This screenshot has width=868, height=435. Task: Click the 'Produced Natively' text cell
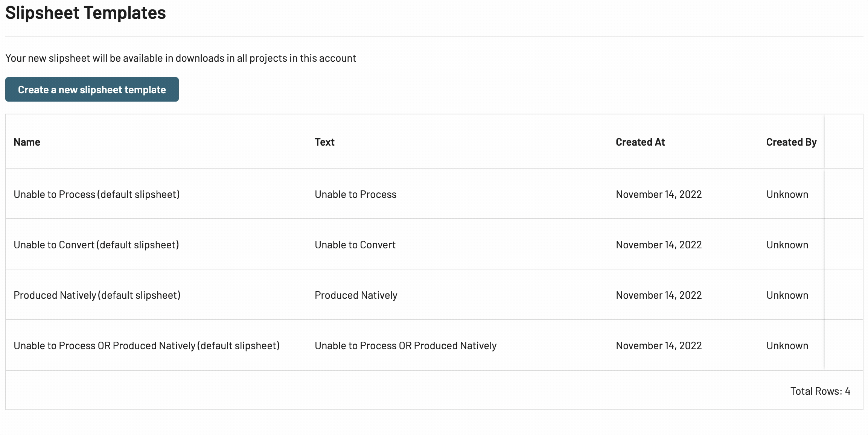[x=356, y=295]
